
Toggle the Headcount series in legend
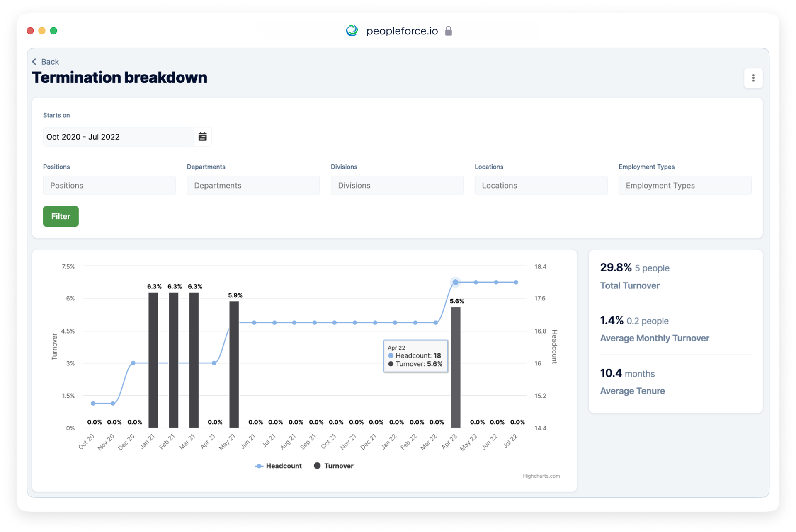point(278,466)
